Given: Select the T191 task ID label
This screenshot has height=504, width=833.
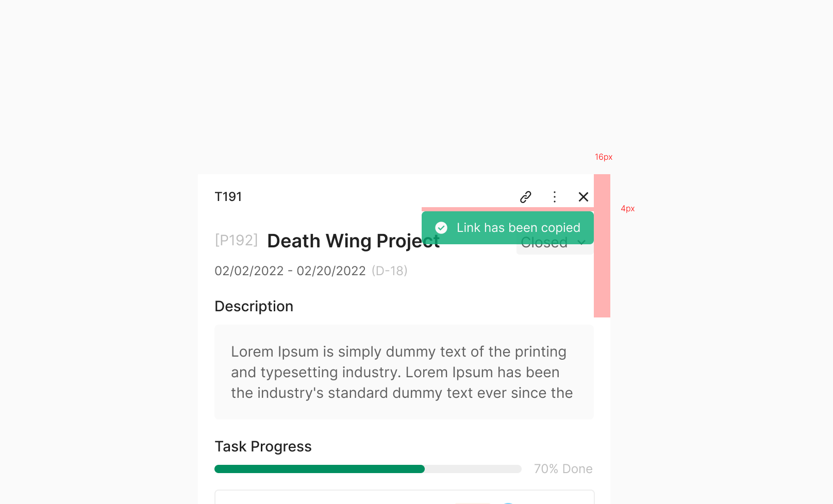Looking at the screenshot, I should click(228, 197).
